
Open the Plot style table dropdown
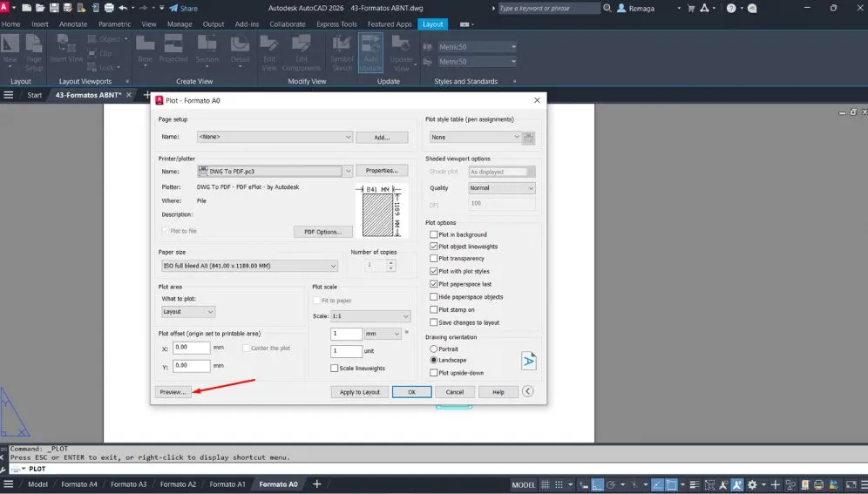click(x=475, y=137)
